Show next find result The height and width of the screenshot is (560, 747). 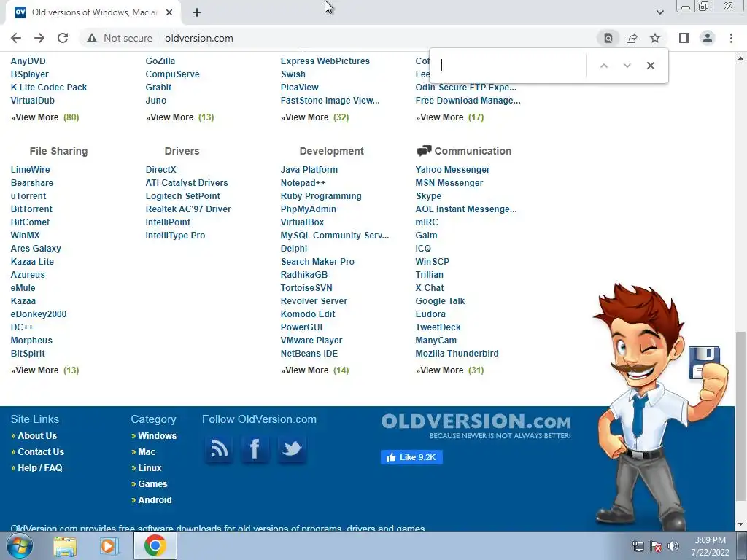627,66
